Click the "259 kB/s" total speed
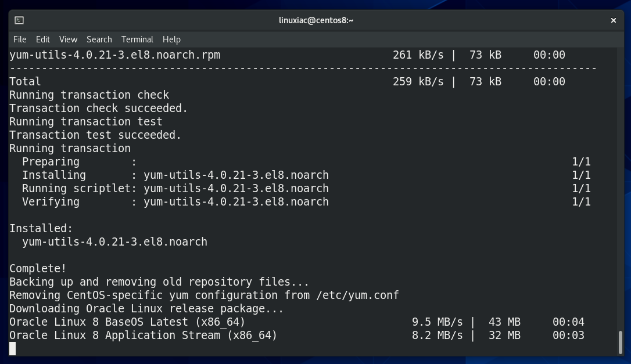The height and width of the screenshot is (364, 631). click(x=418, y=82)
